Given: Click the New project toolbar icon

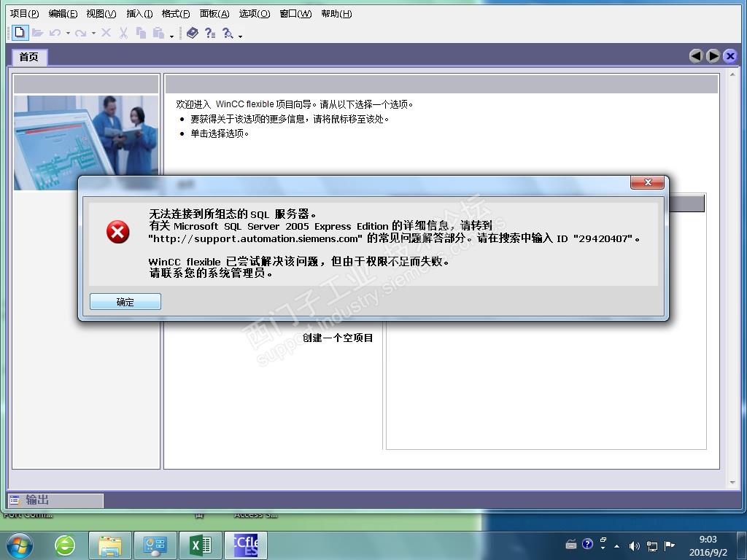Looking at the screenshot, I should [x=20, y=32].
